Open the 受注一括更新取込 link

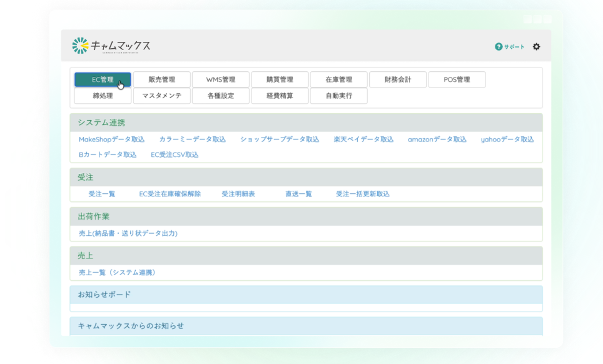(x=363, y=194)
